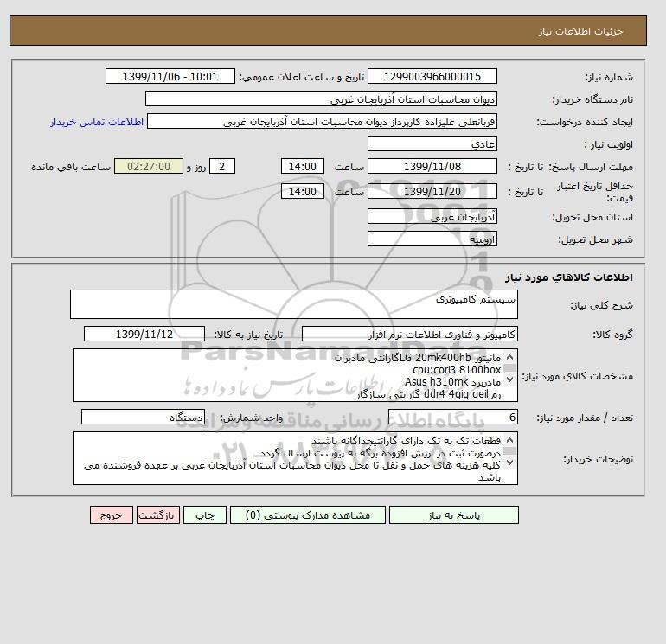
Task: Select response deadline time 14:00
Action: click(303, 167)
